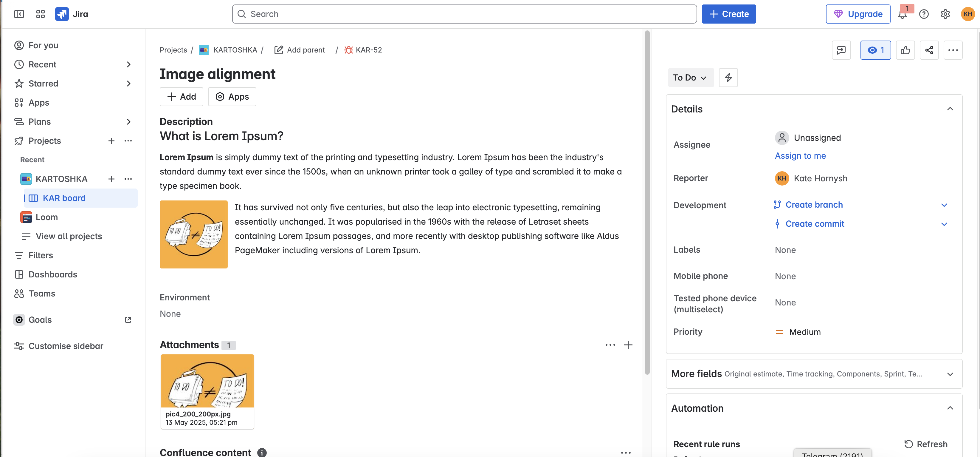
Task: Collapse the Details panel chevron
Action: click(950, 109)
